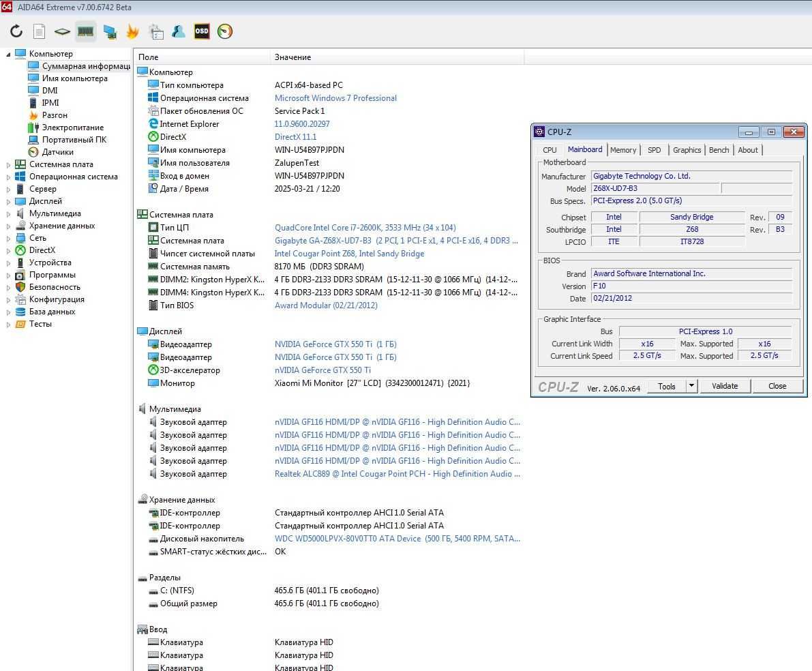
Task: Click the Internet Explorer row icon
Action: pos(153,124)
